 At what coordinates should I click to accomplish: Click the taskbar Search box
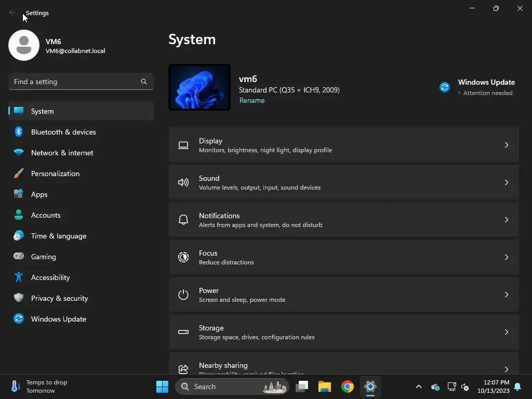232,387
